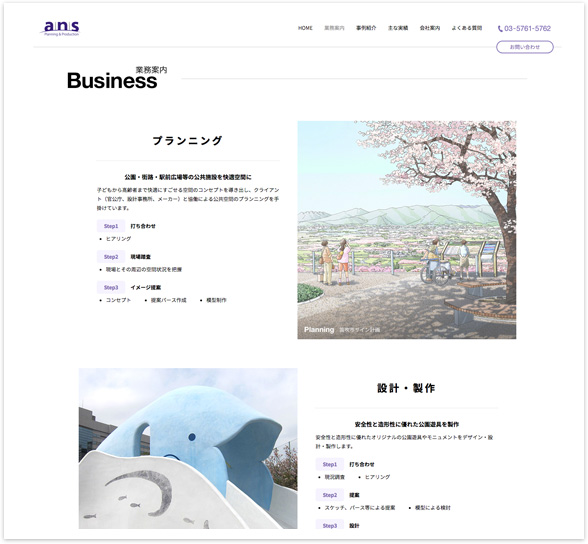This screenshot has height=544, width=588.
Task: Click 打ち合わせ label in the プランニング section
Action: (x=143, y=226)
